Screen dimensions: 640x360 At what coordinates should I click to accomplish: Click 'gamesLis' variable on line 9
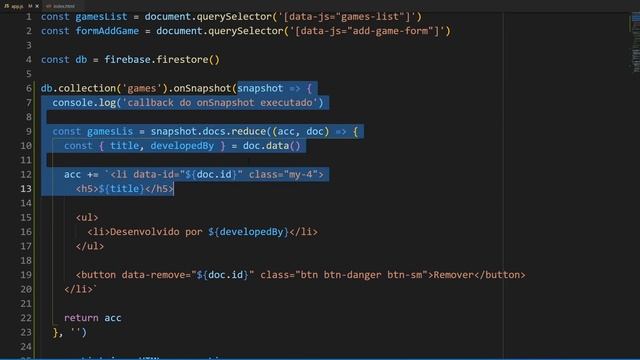coord(110,131)
